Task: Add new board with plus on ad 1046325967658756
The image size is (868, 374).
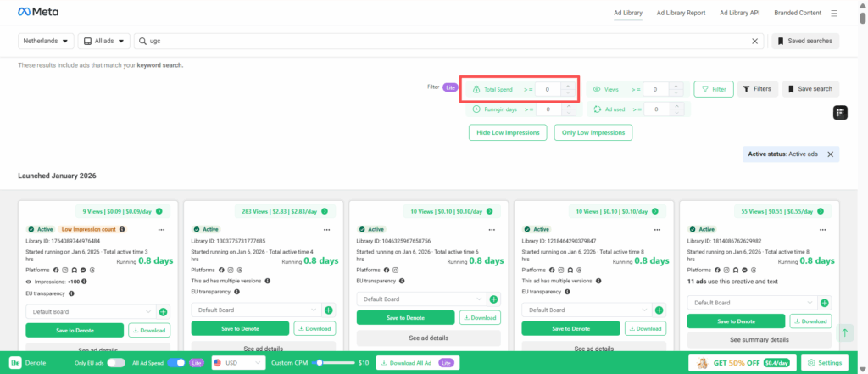Action: click(x=494, y=299)
